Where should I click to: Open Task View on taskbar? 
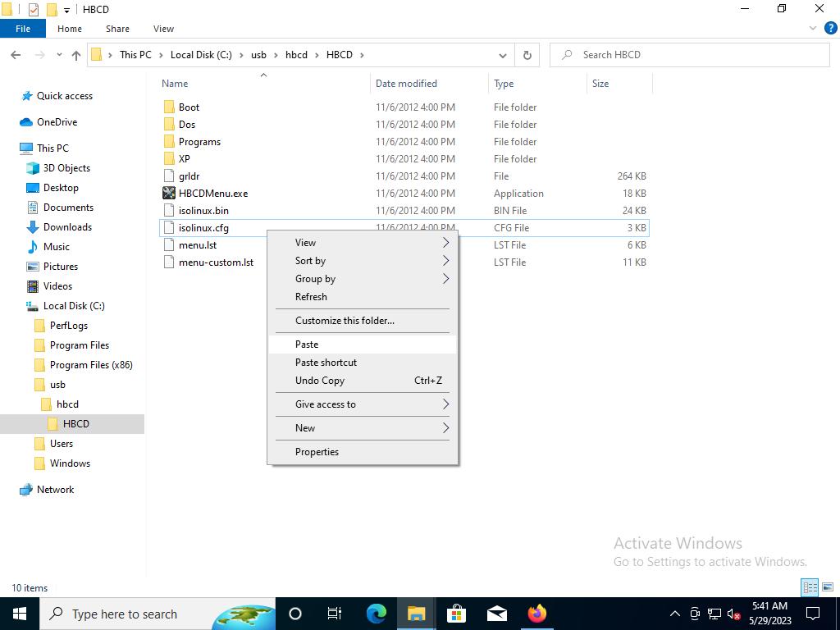pos(335,614)
